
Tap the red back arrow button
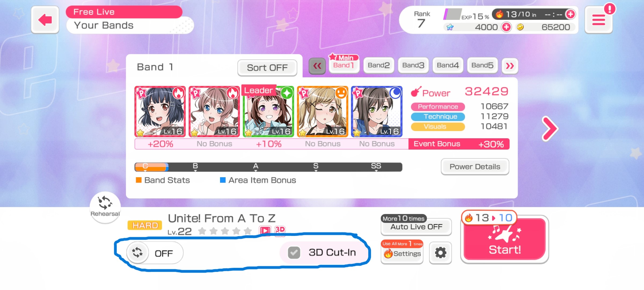(x=45, y=20)
